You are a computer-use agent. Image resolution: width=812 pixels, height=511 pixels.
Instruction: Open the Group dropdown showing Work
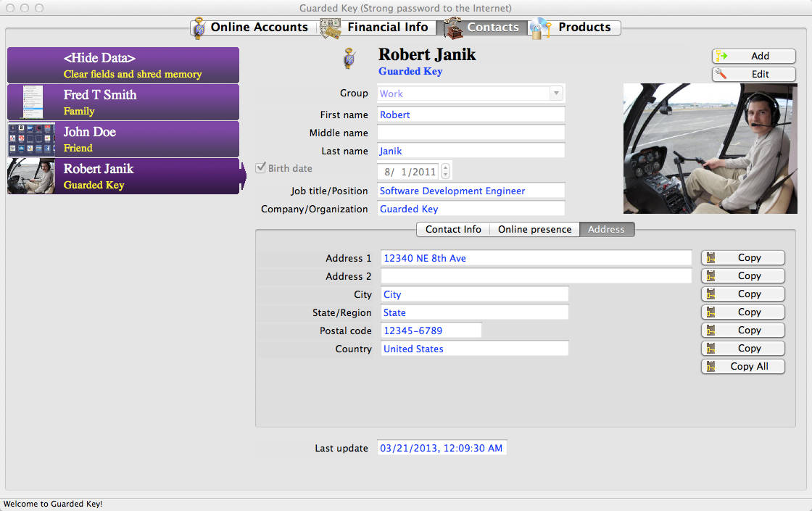tap(471, 94)
